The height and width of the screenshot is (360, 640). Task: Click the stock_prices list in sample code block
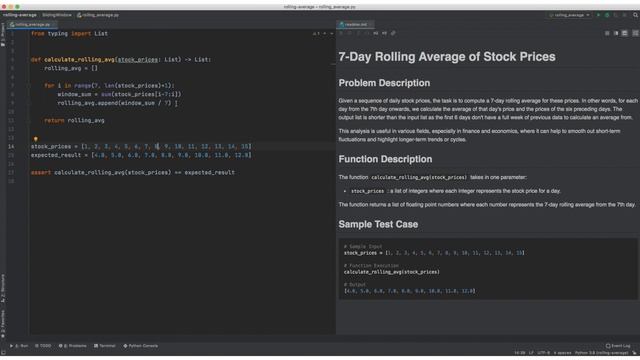point(434,253)
